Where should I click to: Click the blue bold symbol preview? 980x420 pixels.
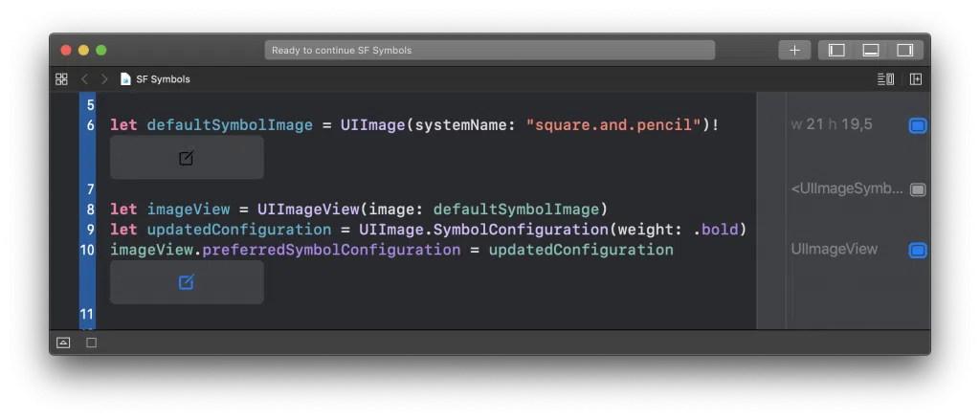(187, 282)
